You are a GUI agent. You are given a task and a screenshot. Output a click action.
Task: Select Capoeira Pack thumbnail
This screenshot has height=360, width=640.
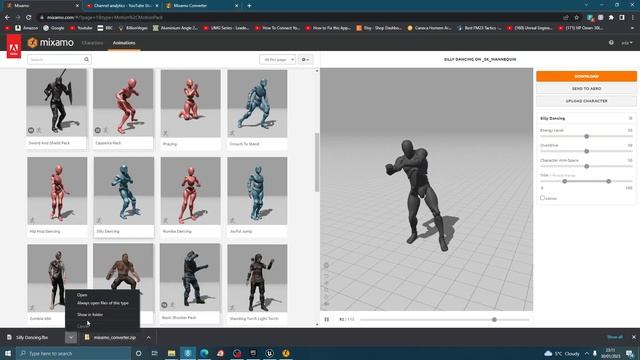(123, 102)
